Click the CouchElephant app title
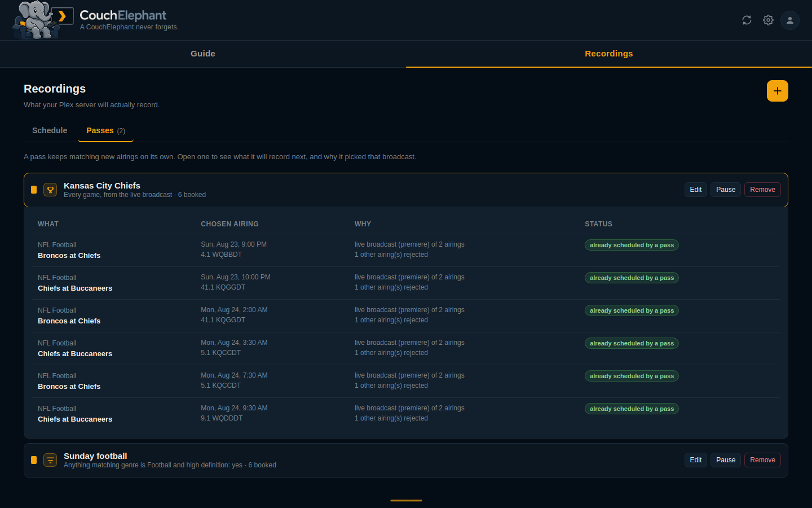812x508 pixels. [x=123, y=15]
